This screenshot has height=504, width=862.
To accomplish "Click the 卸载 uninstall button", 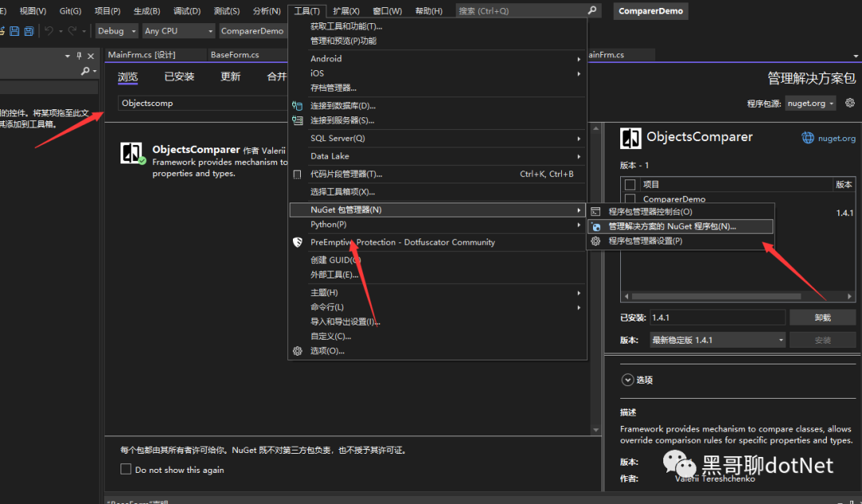I will tap(822, 317).
